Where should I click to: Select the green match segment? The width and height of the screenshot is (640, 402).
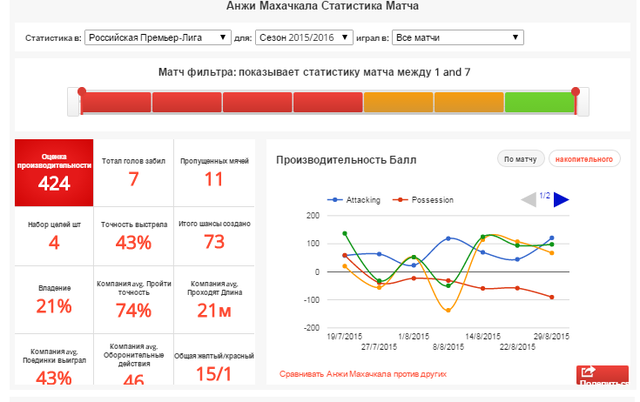[x=540, y=102]
